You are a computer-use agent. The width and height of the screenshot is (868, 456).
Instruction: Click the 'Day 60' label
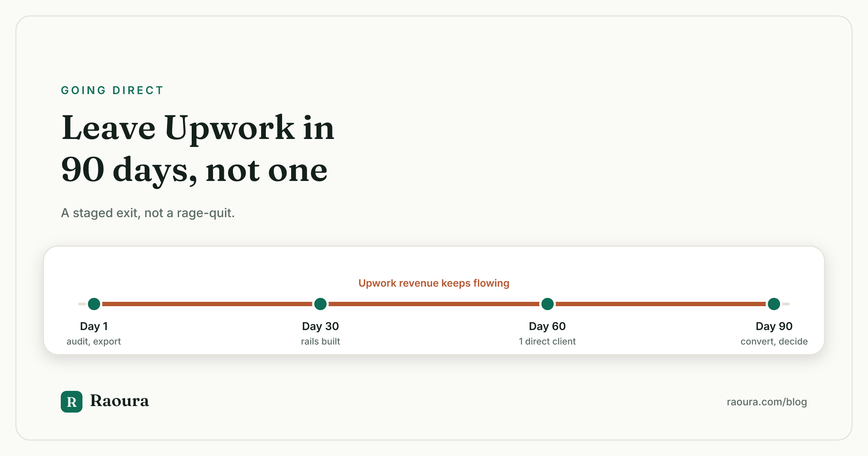pyautogui.click(x=547, y=326)
